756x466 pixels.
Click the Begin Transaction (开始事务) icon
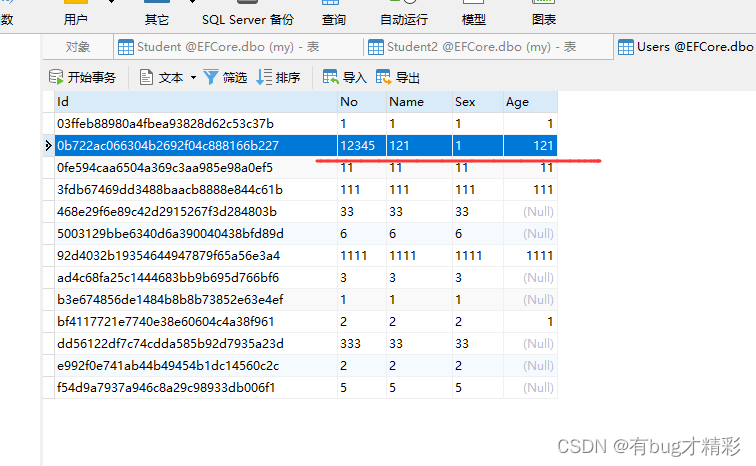[x=56, y=77]
